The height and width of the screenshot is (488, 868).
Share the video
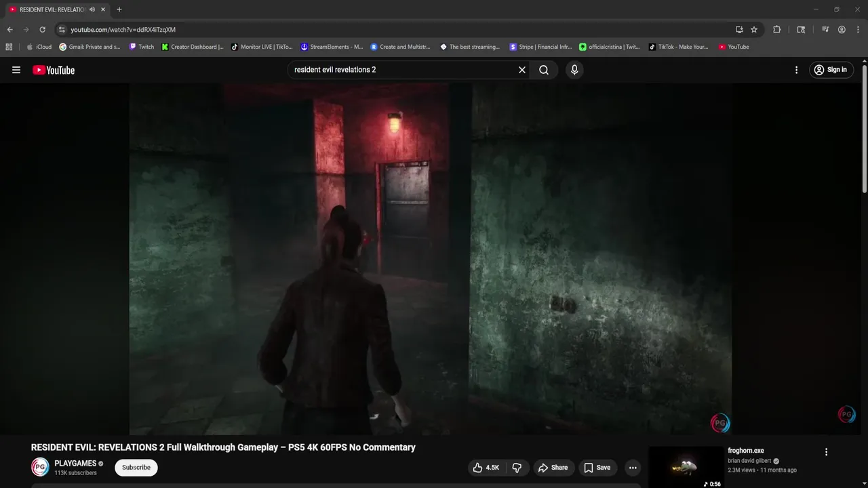point(553,468)
